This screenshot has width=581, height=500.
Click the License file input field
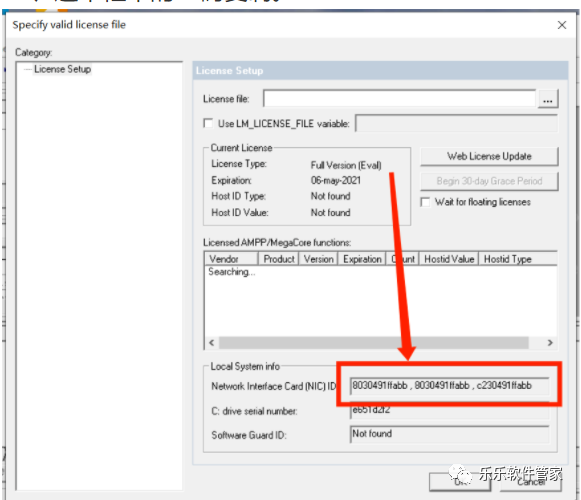point(399,99)
